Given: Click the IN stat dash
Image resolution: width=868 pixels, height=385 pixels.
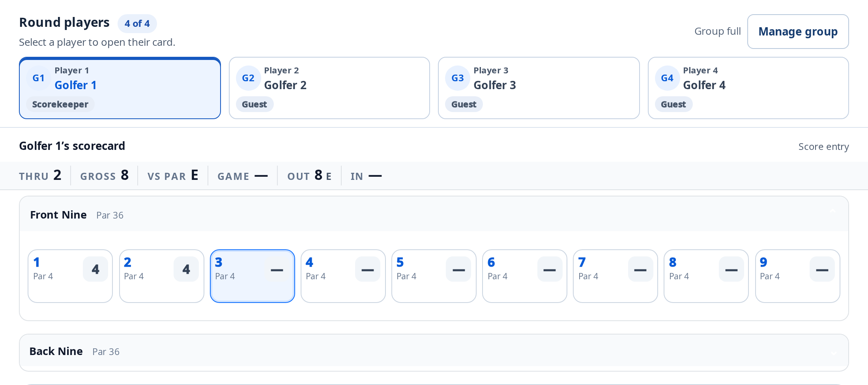Looking at the screenshot, I should pos(375,176).
